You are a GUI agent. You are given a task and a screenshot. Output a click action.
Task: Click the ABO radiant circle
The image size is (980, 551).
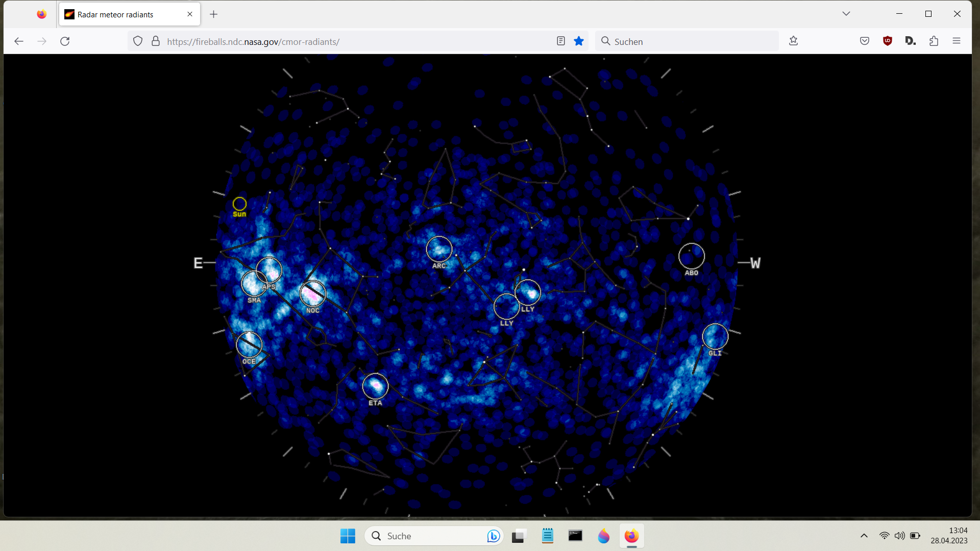[x=692, y=256]
